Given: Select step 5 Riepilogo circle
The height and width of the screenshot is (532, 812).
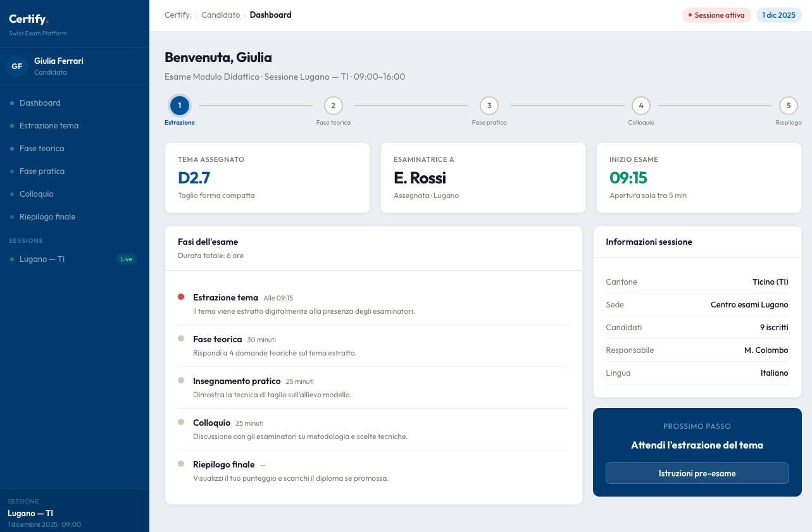Looking at the screenshot, I should 789,105.
